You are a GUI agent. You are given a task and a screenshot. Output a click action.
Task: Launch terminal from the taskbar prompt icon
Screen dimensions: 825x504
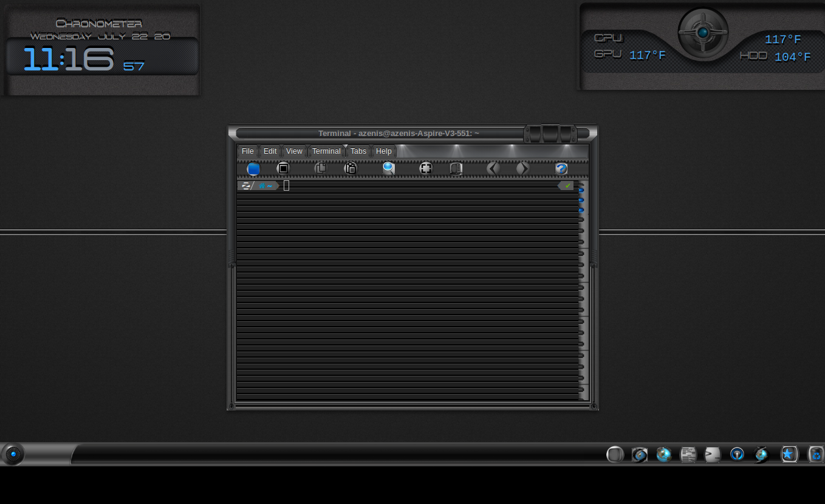coord(712,454)
